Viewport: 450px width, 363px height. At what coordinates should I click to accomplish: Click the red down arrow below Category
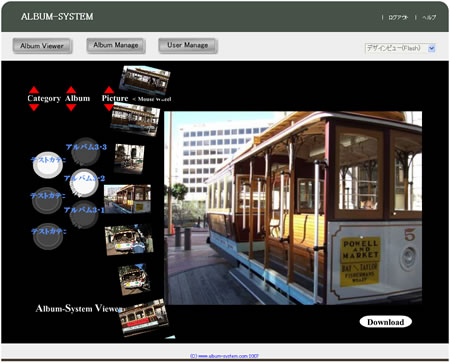click(x=34, y=107)
